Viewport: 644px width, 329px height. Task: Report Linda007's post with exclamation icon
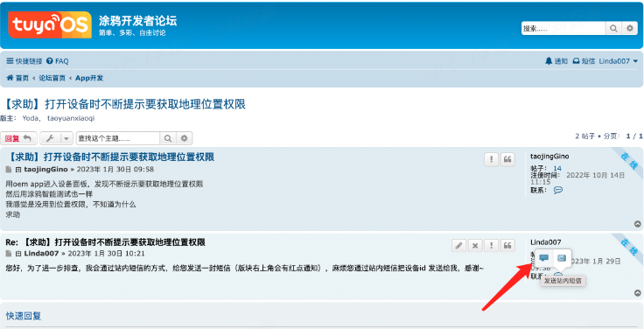[x=491, y=246]
